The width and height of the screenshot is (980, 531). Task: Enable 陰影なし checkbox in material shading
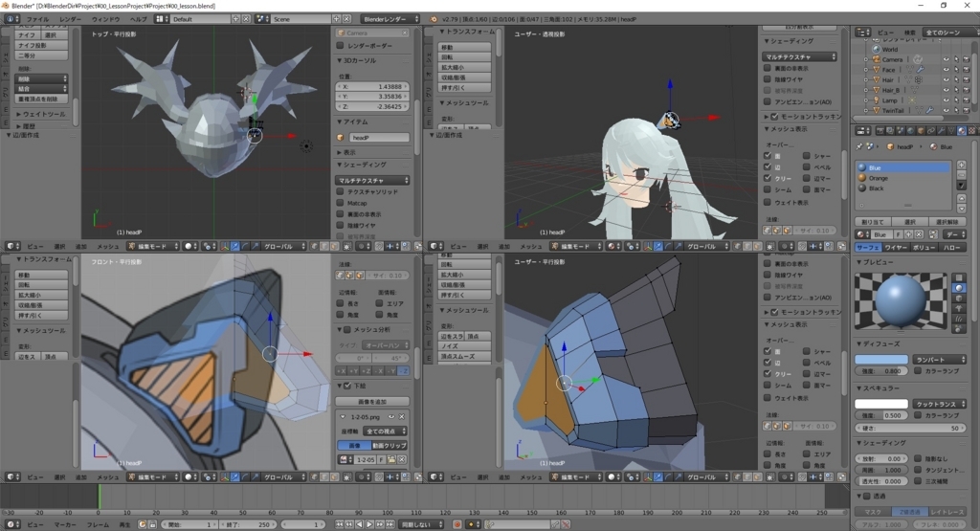tap(918, 458)
